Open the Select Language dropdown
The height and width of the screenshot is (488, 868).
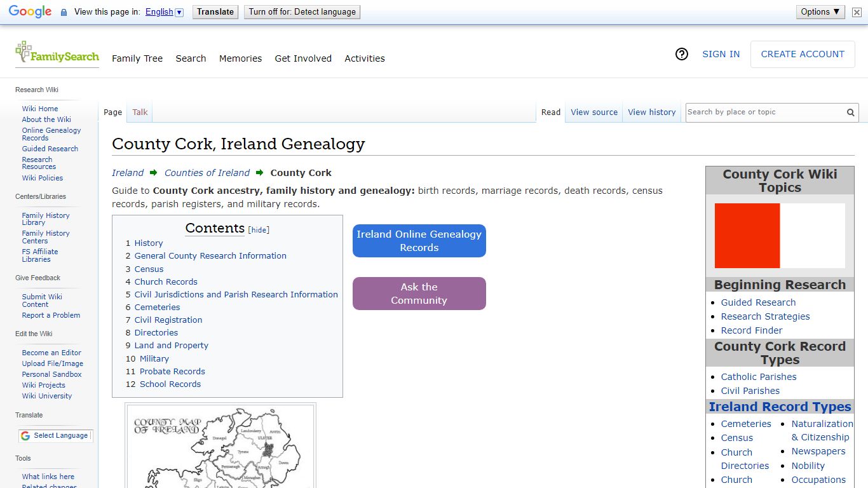tap(55, 435)
